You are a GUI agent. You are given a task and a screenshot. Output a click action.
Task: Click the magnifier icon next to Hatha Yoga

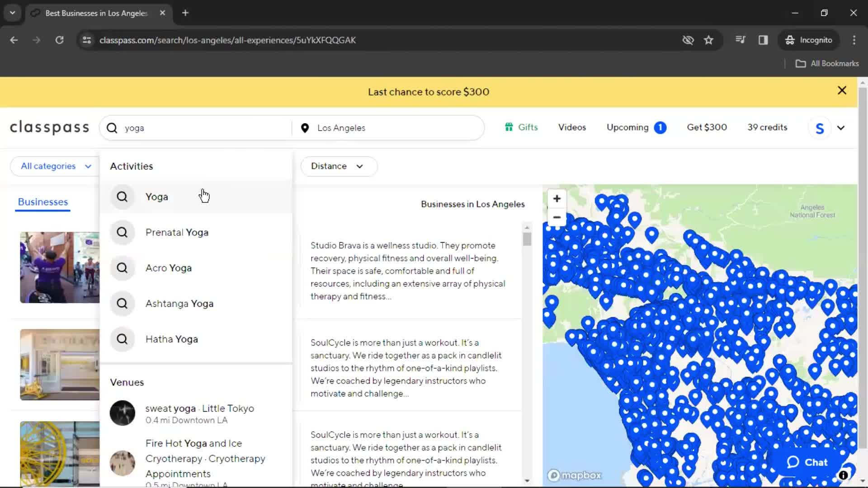point(122,339)
